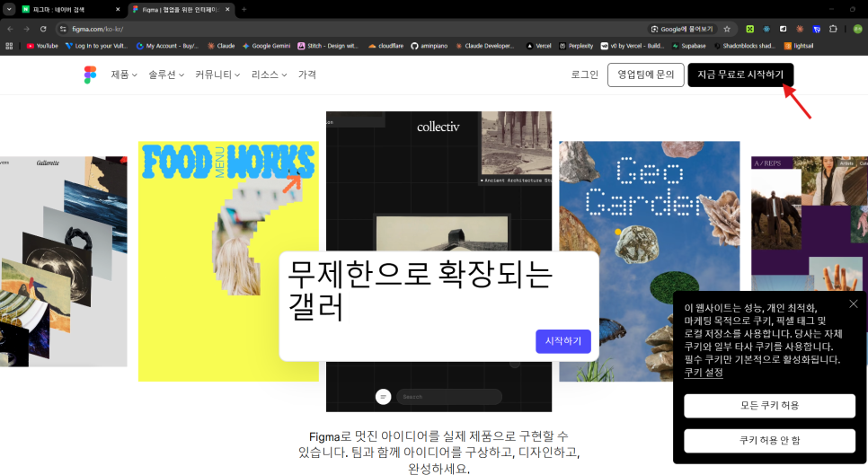Viewport: 868px width, 475px height.
Task: Open site information icon in address bar
Action: [63, 29]
